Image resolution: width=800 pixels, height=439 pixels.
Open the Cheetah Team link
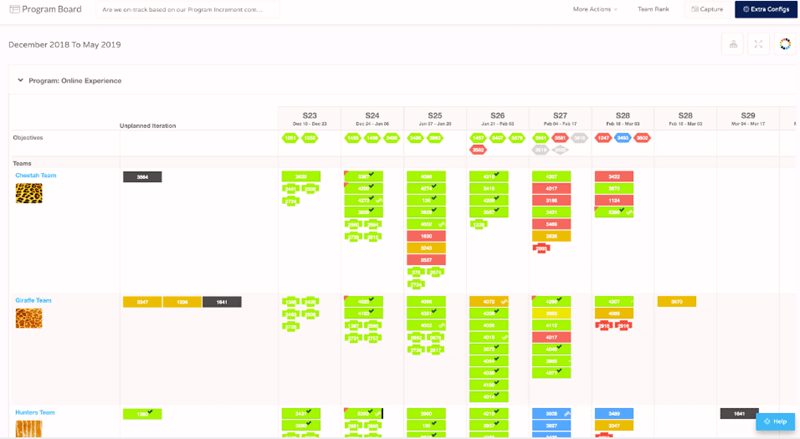click(35, 175)
